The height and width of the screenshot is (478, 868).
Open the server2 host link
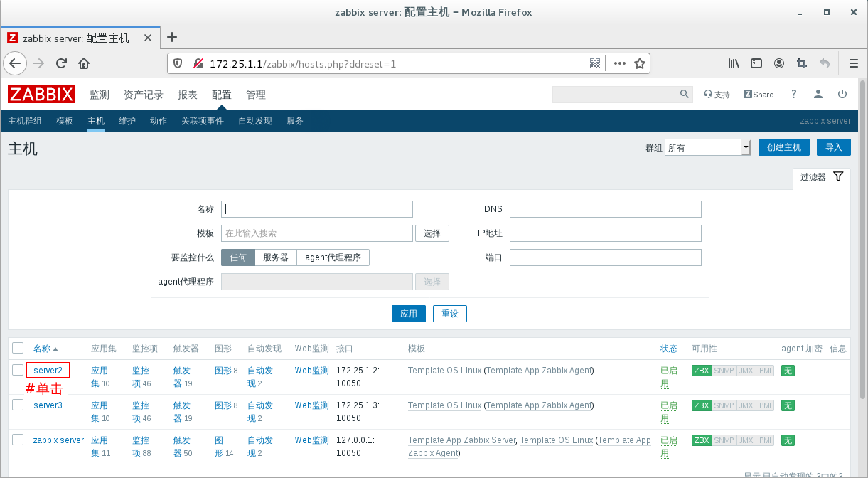click(48, 371)
